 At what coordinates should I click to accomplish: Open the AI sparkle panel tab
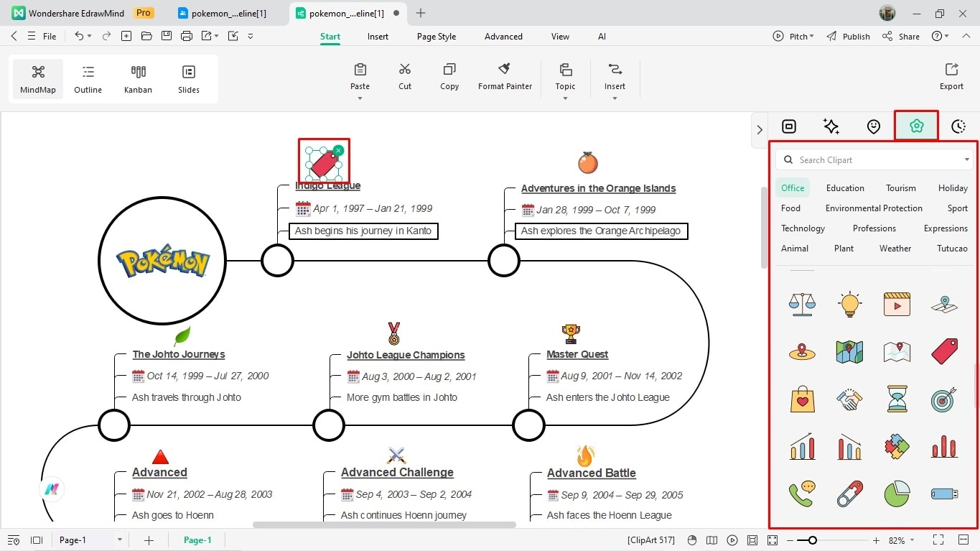coord(831,126)
